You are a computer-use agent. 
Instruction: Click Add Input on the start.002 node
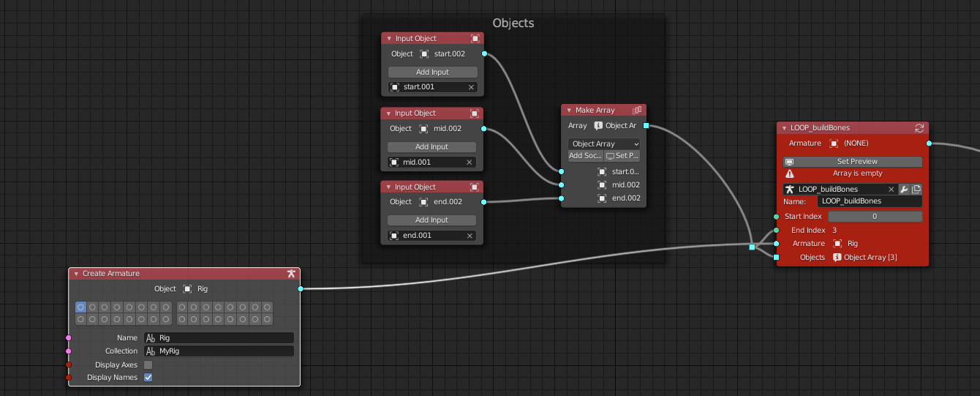tap(433, 72)
